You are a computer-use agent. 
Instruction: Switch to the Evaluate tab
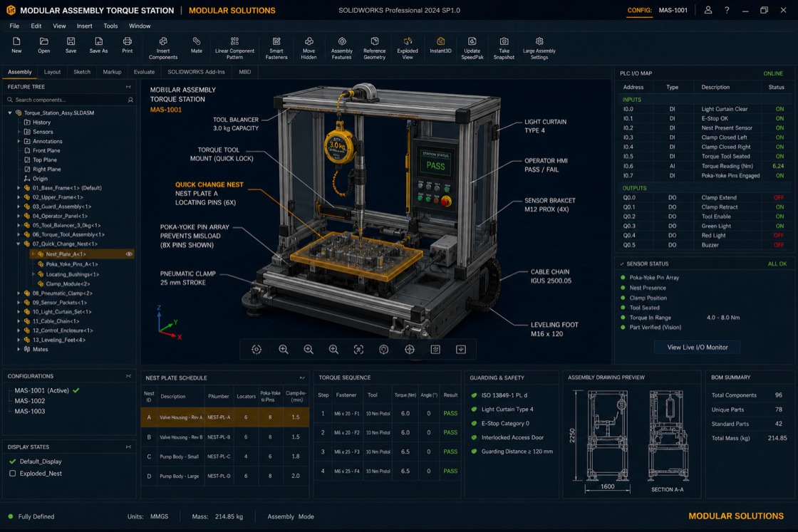click(144, 72)
